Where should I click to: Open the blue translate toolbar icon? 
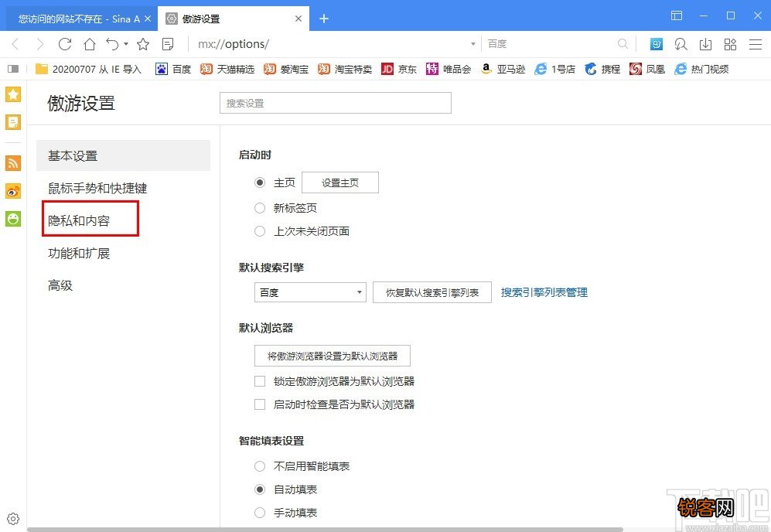pyautogui.click(x=656, y=44)
